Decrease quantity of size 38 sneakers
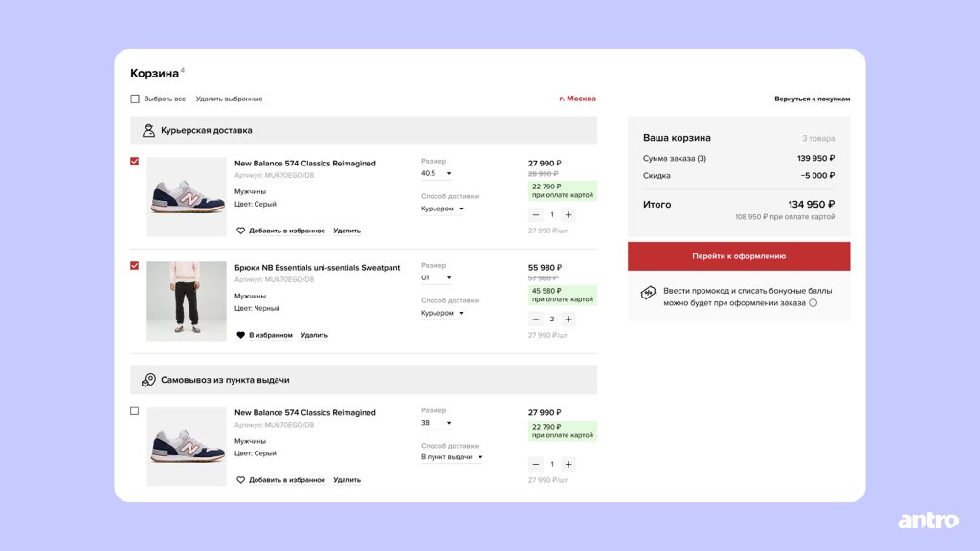 (x=536, y=464)
